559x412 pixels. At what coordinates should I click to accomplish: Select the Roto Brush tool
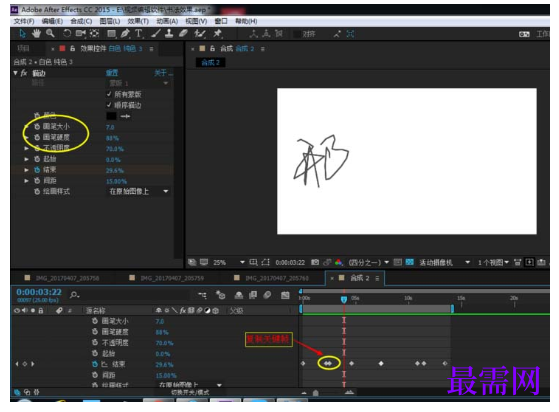[x=200, y=34]
